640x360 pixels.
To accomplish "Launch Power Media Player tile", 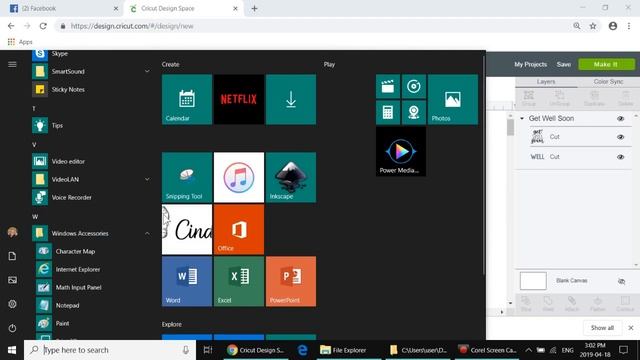I will tap(401, 151).
